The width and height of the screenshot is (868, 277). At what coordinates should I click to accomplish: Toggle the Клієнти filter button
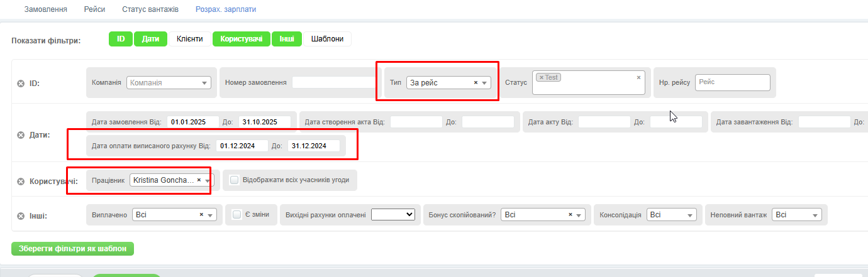click(x=189, y=39)
